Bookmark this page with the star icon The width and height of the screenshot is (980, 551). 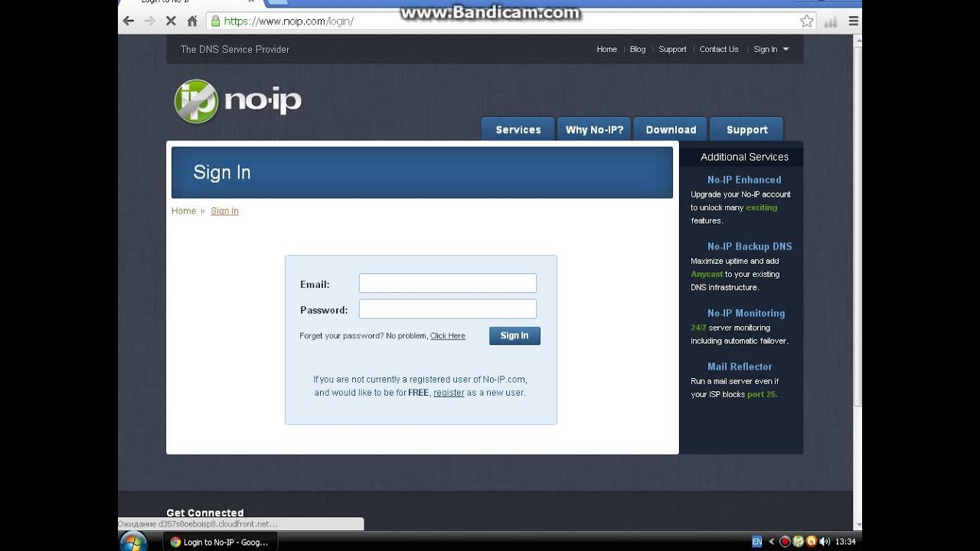coord(806,21)
